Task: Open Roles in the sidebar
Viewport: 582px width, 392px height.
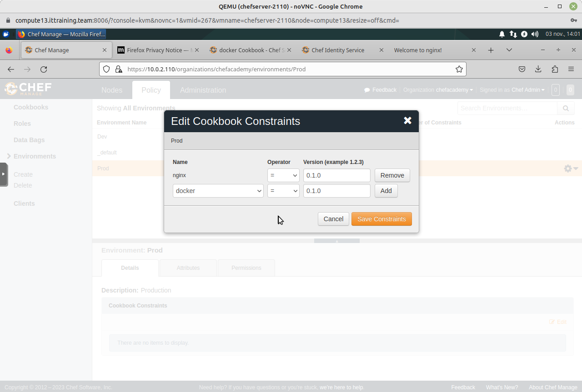Action: (22, 124)
